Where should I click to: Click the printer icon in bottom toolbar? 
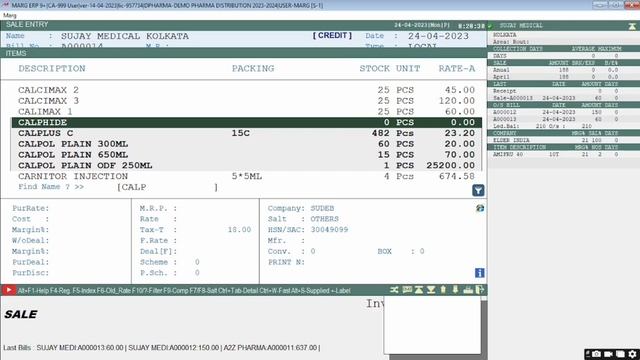point(468,290)
